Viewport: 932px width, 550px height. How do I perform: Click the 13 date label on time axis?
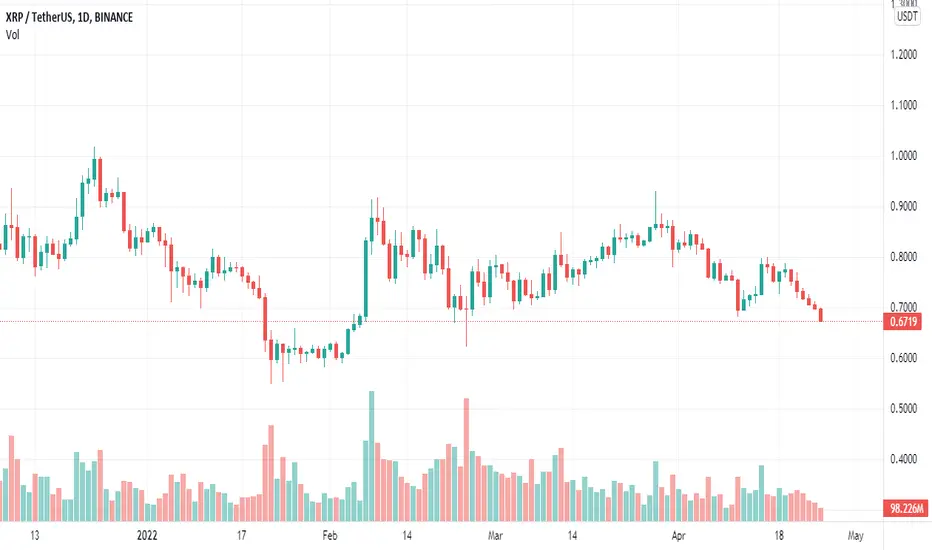pyautogui.click(x=34, y=535)
